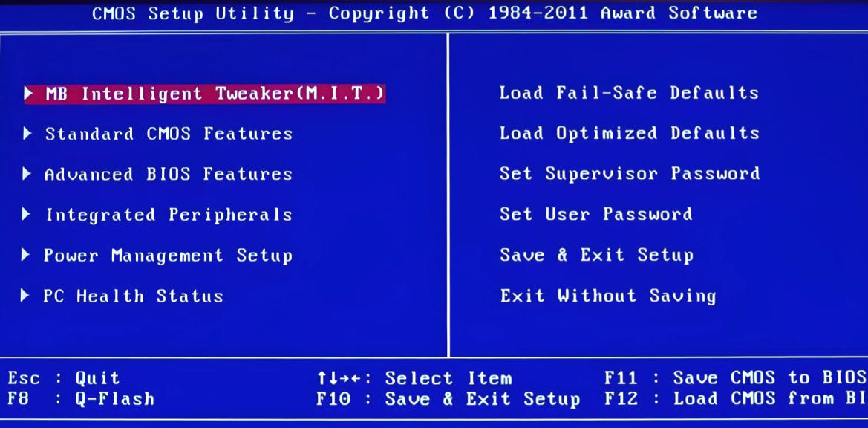Click the CMOS Setup Utility title bar
The height and width of the screenshot is (428, 868).
tap(434, 13)
